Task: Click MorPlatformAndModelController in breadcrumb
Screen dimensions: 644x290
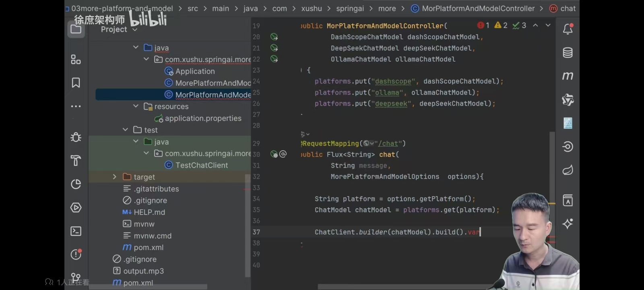Action: (478, 8)
